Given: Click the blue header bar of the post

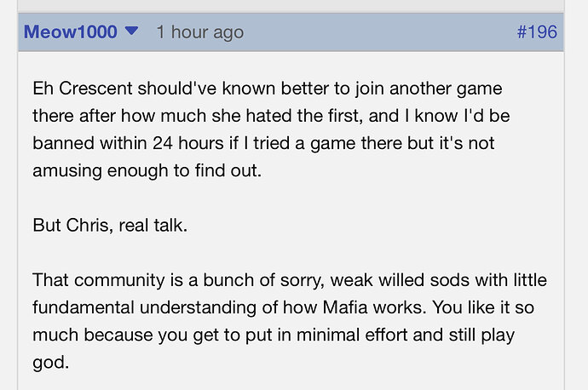Looking at the screenshot, I should (x=291, y=32).
